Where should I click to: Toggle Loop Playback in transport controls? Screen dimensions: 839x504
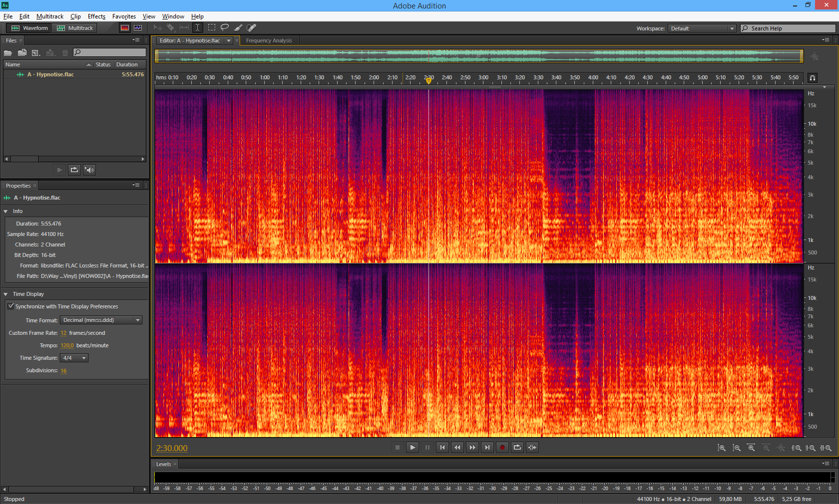(x=517, y=448)
